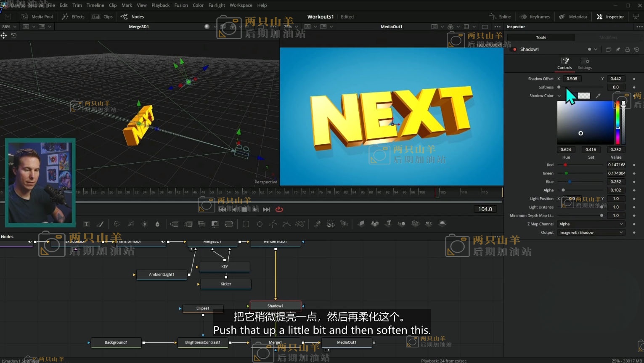Click the eyedropper next to Shadow Color
The image size is (644, 363).
(x=598, y=96)
